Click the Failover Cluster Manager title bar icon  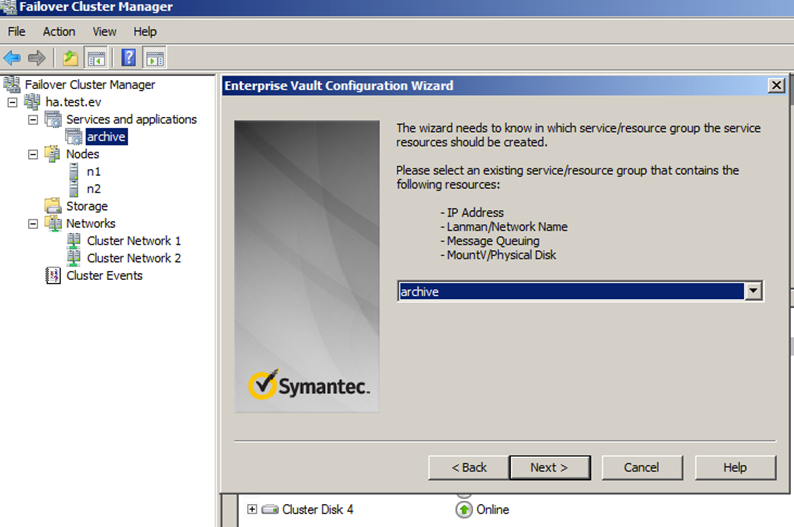tap(9, 7)
